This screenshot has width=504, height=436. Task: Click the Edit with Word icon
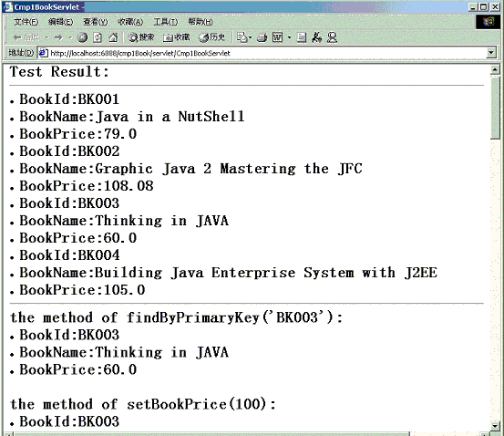coord(277,37)
